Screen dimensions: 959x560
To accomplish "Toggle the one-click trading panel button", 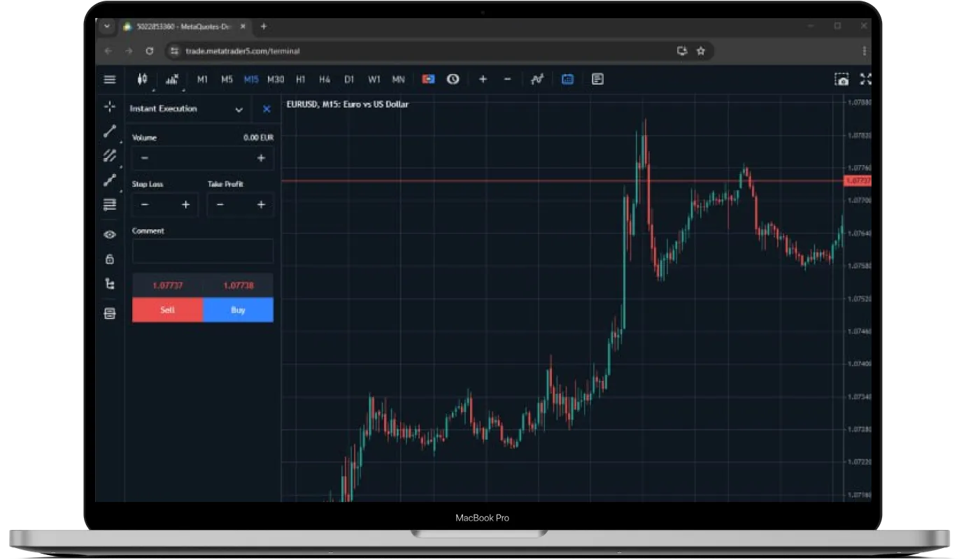I will pyautogui.click(x=428, y=80).
